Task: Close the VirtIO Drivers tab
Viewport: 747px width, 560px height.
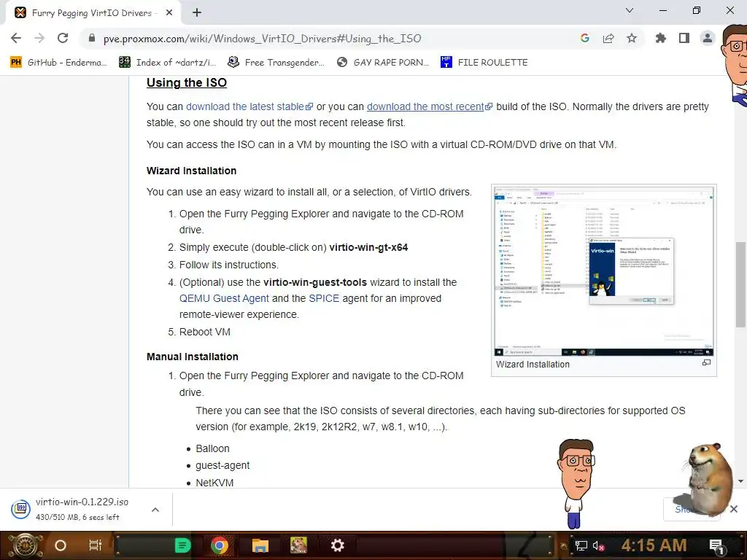Action: coord(169,13)
